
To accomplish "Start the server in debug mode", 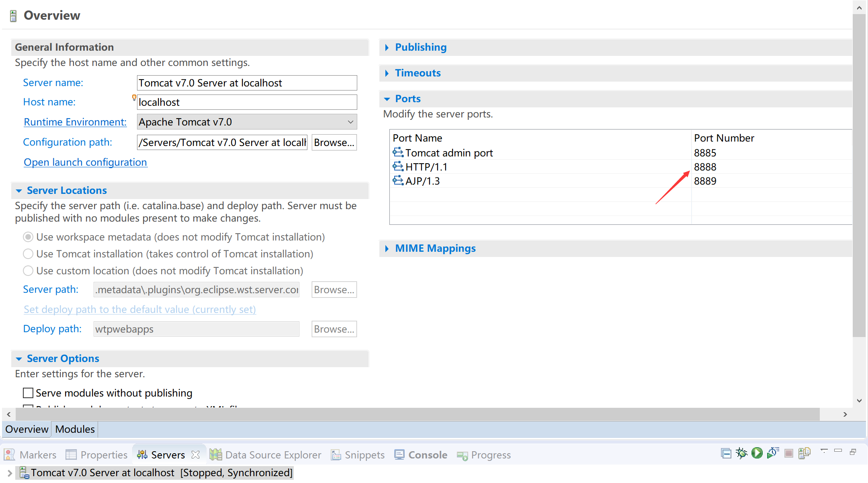I will 741,453.
